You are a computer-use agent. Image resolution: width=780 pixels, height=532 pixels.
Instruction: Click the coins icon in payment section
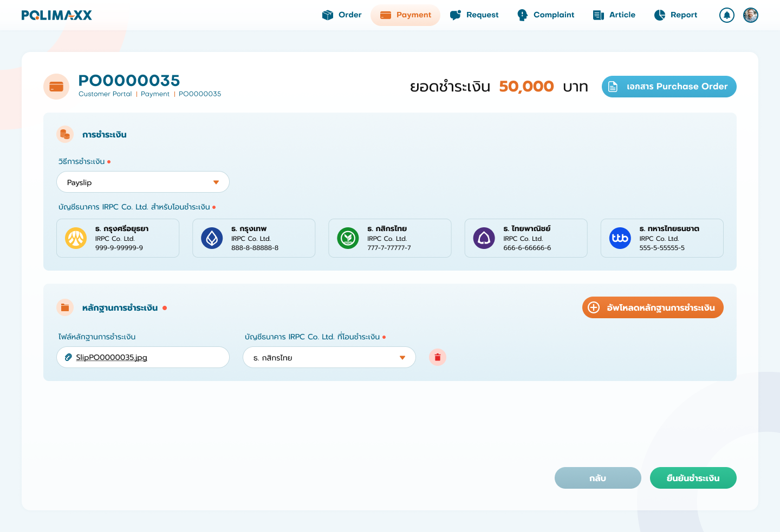pos(65,134)
